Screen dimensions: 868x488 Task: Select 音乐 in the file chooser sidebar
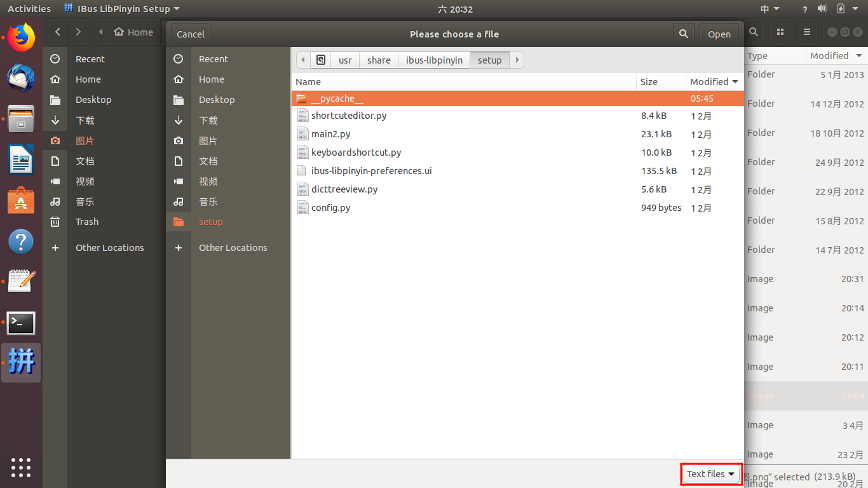point(227,201)
